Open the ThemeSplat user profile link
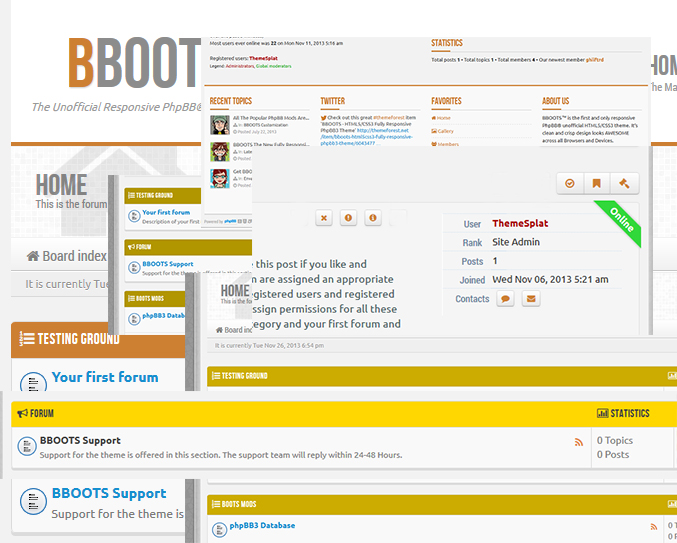 (519, 224)
